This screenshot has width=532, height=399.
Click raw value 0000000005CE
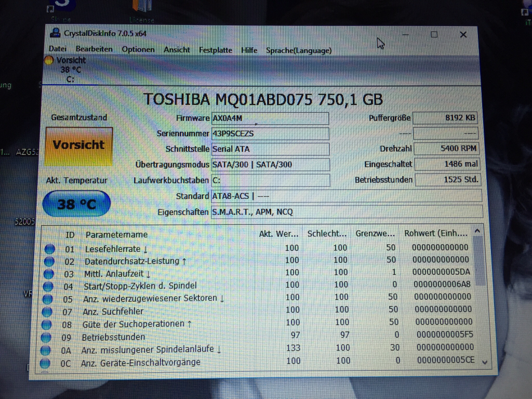[x=445, y=360]
